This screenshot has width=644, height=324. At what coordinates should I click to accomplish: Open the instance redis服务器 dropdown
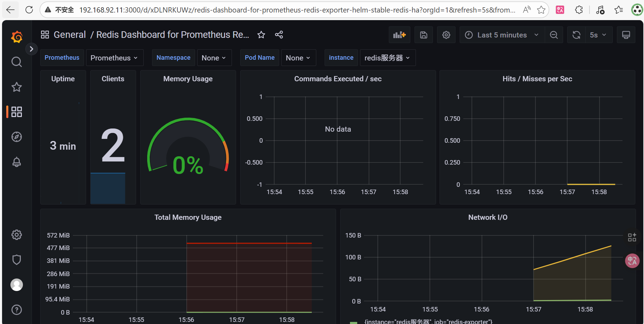pos(388,58)
